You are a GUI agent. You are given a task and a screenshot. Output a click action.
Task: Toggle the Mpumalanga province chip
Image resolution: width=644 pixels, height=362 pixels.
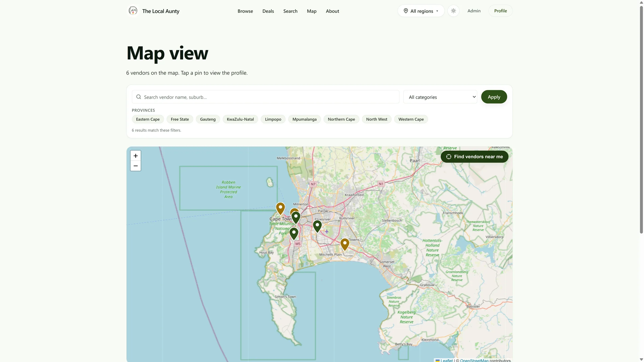tap(304, 119)
